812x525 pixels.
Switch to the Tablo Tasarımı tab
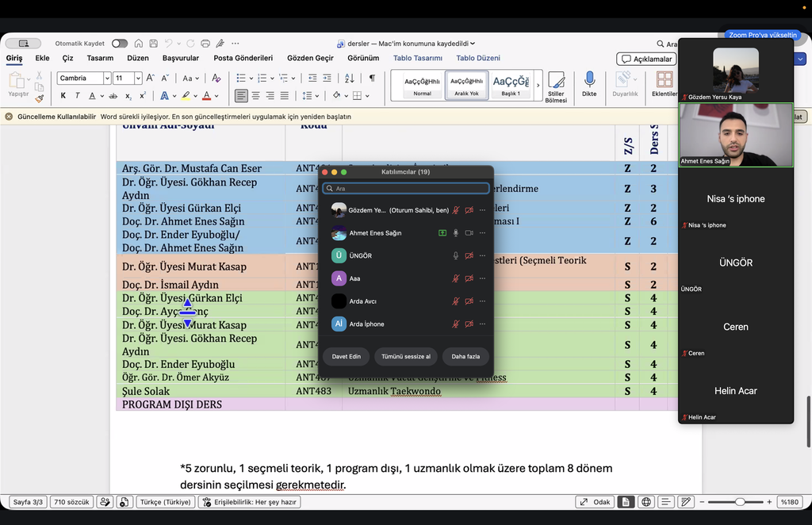click(417, 58)
